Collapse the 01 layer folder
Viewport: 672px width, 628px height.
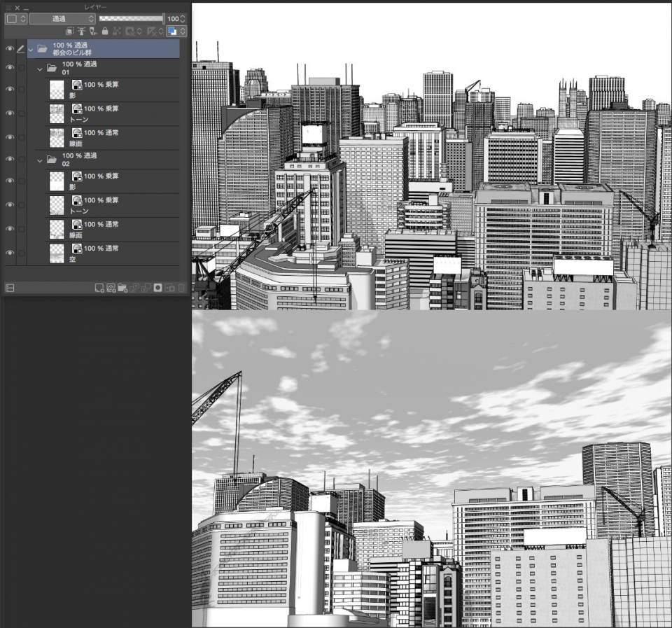coord(40,69)
